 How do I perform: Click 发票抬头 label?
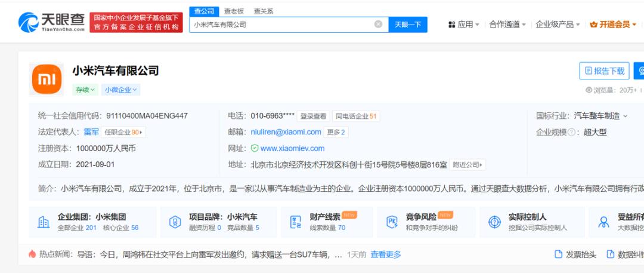point(581,254)
